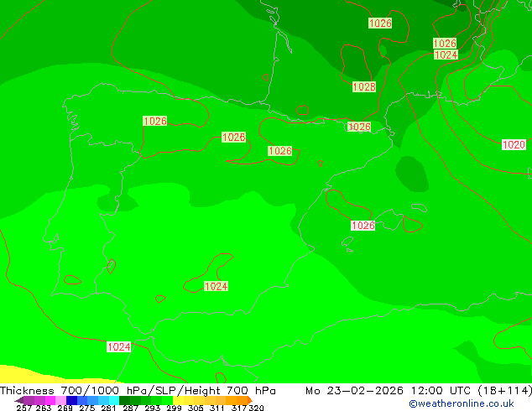Pick the dark purple legend swatch above 257
Viewport: 532px width, 411px height.
[x=29, y=400]
